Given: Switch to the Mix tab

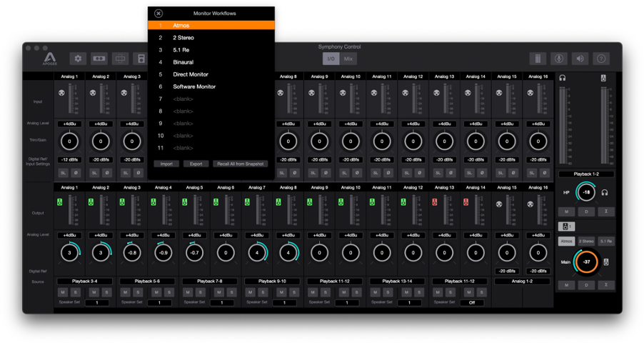Looking at the screenshot, I should point(348,59).
